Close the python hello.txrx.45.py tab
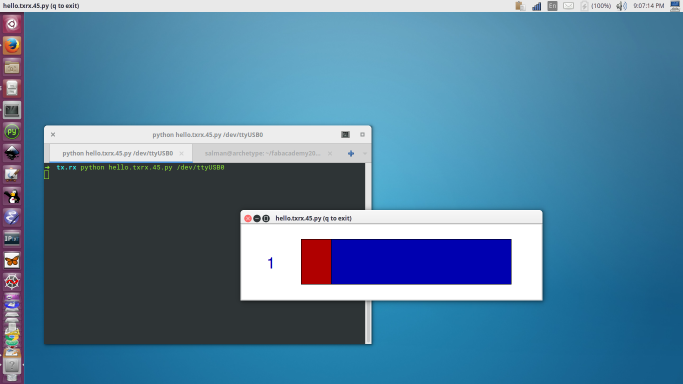This screenshot has height=384, width=683. pos(182,153)
